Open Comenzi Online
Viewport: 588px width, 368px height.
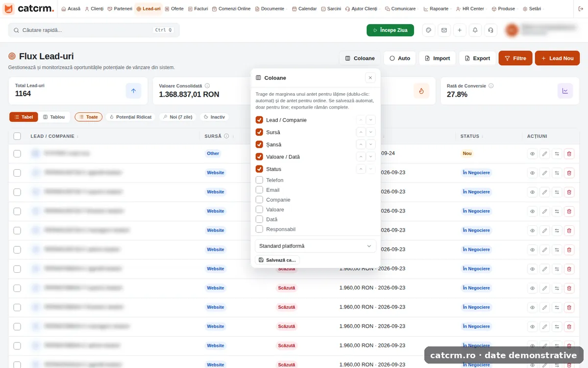[x=231, y=9]
